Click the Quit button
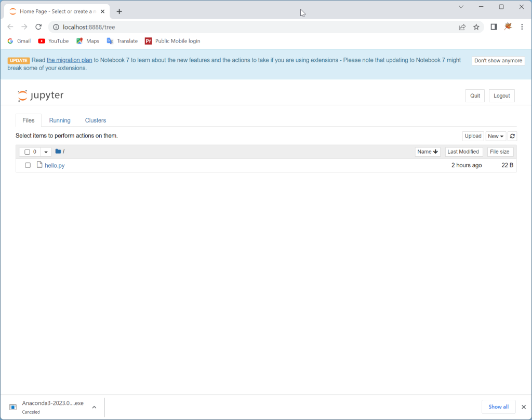The height and width of the screenshot is (420, 532). (x=475, y=96)
